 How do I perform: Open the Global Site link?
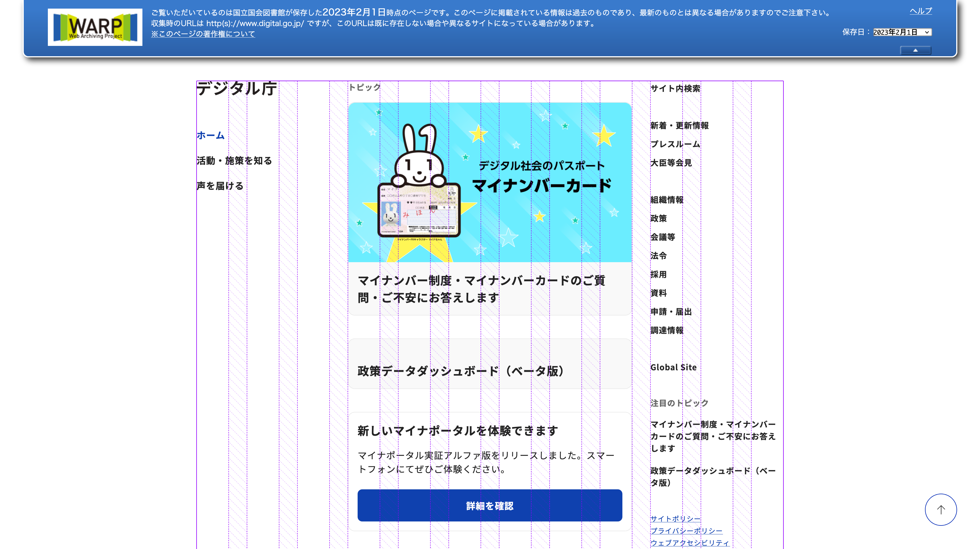tap(673, 367)
